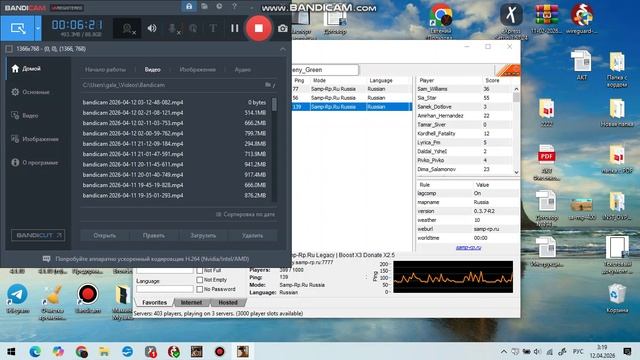The image size is (640, 360).
Task: Take a screenshot with Bandicam camera icon
Action: click(x=282, y=29)
